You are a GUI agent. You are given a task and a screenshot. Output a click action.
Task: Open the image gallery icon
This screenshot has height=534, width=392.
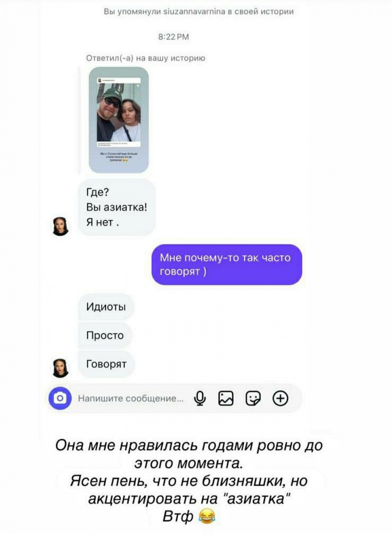click(x=226, y=398)
